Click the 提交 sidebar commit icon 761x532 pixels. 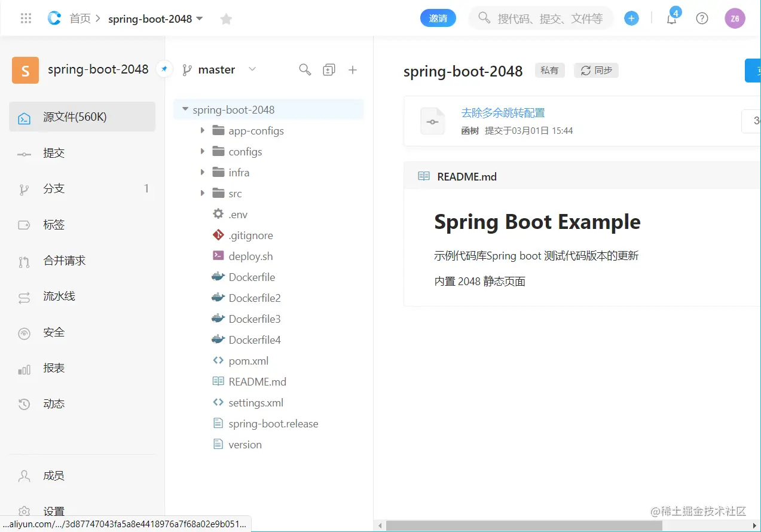coord(24,154)
